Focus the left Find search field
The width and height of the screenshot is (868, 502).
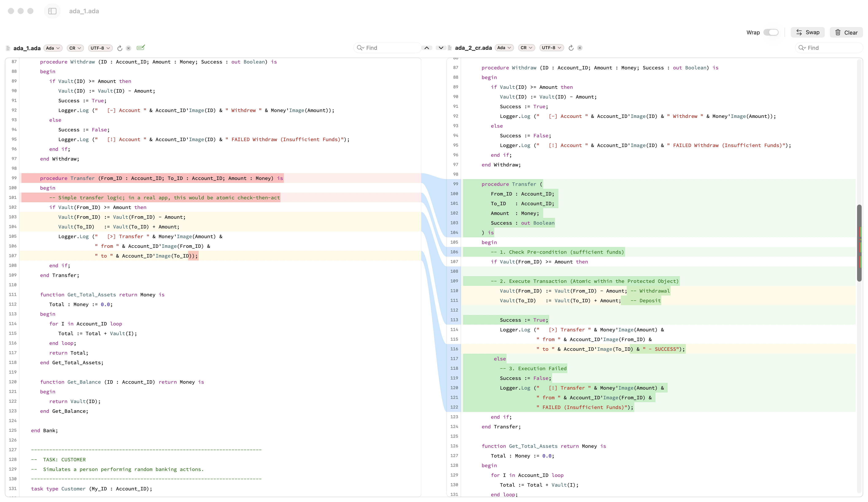point(387,48)
